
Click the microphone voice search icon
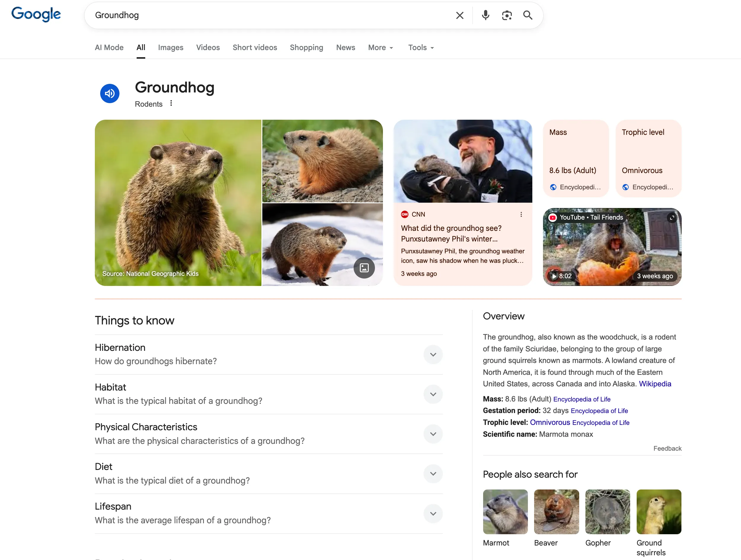[486, 15]
